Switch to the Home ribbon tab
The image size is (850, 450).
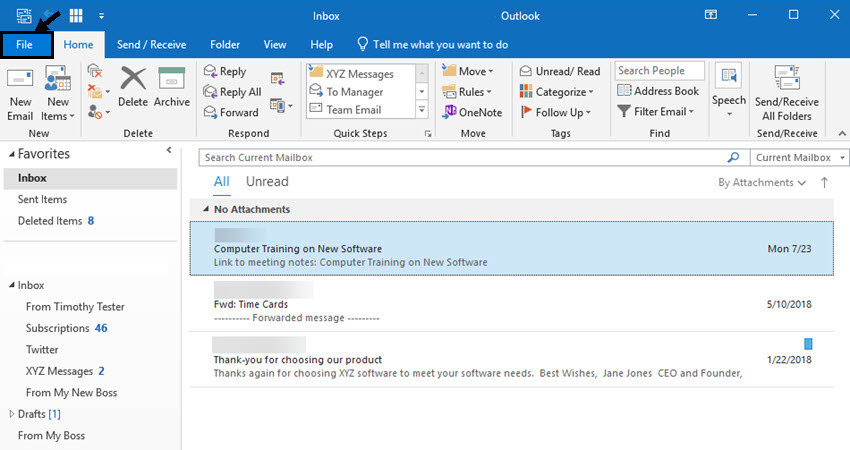(x=78, y=45)
